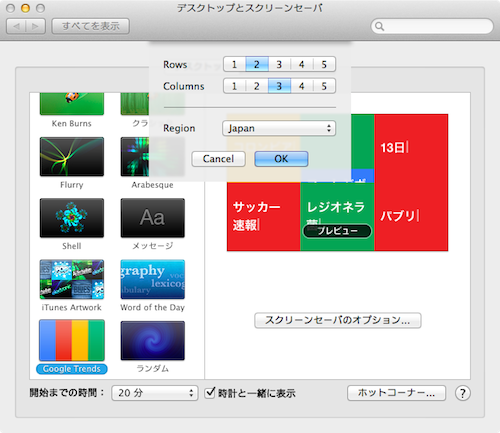Open the Region dropdown showing Japan
Screen dimensions: 500x433
279,128
